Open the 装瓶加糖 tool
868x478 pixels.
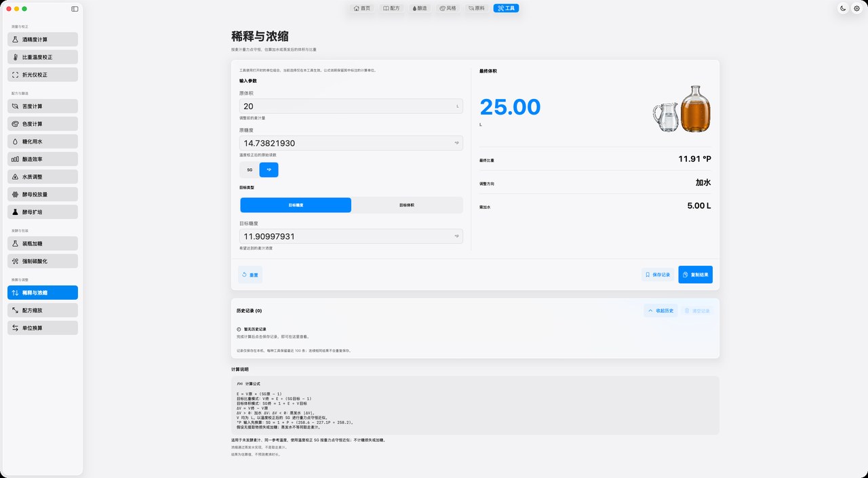tap(43, 243)
